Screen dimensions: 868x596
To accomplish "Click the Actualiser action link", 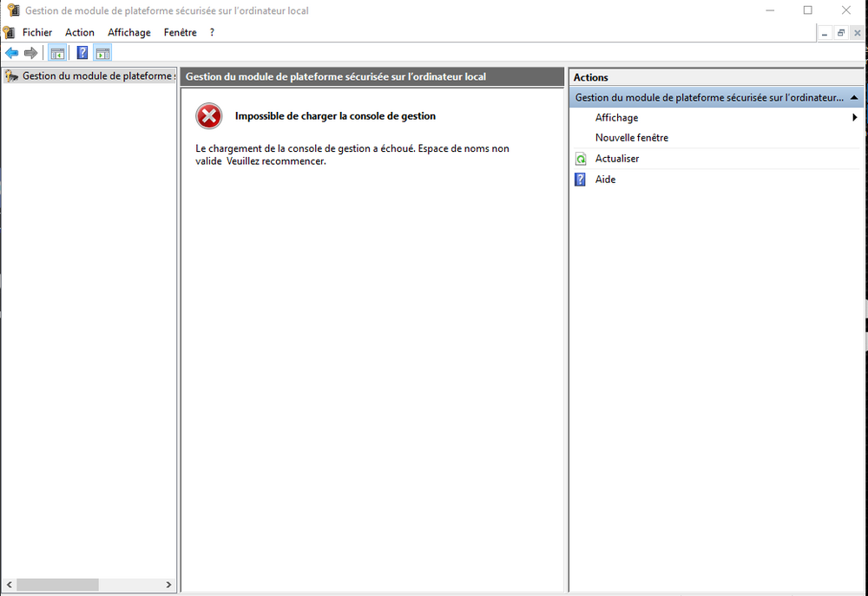I will 616,159.
